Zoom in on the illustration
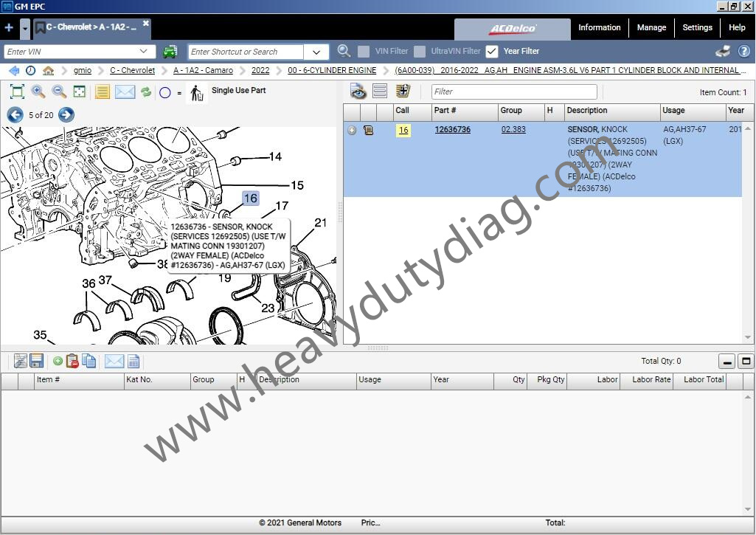Image resolution: width=756 pixels, height=535 pixels. coord(38,92)
